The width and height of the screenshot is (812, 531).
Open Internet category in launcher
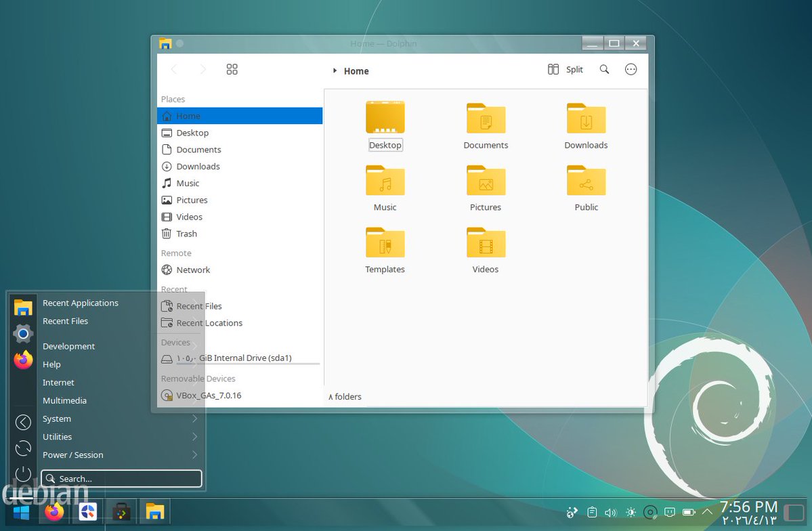[121, 383]
